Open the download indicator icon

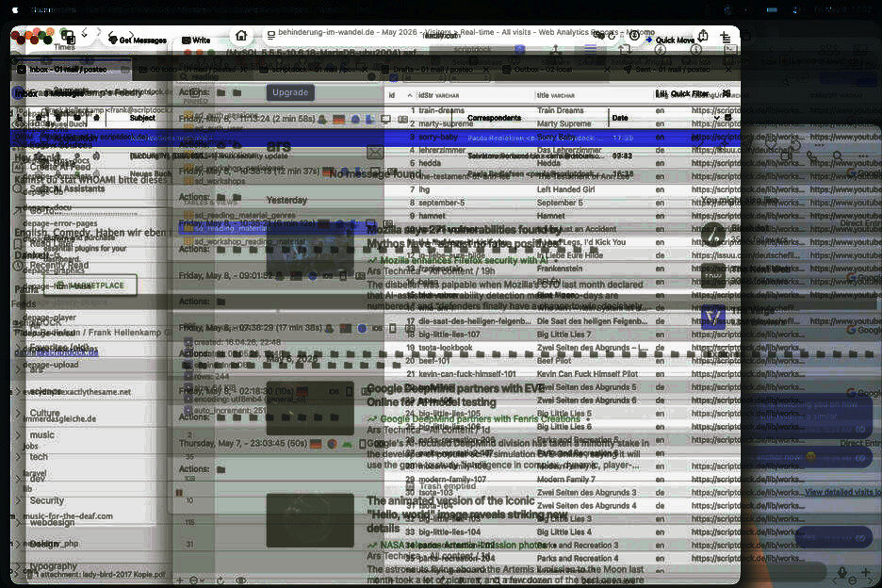click(x=634, y=36)
